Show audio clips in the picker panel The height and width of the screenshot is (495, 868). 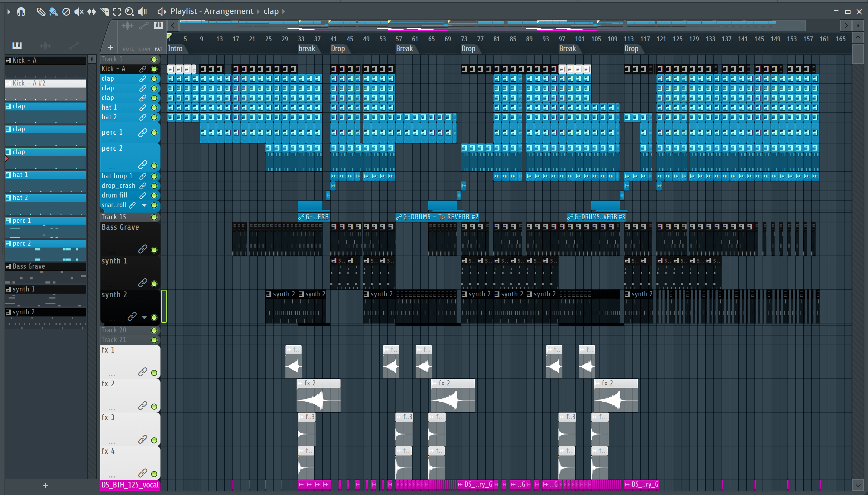pyautogui.click(x=45, y=45)
